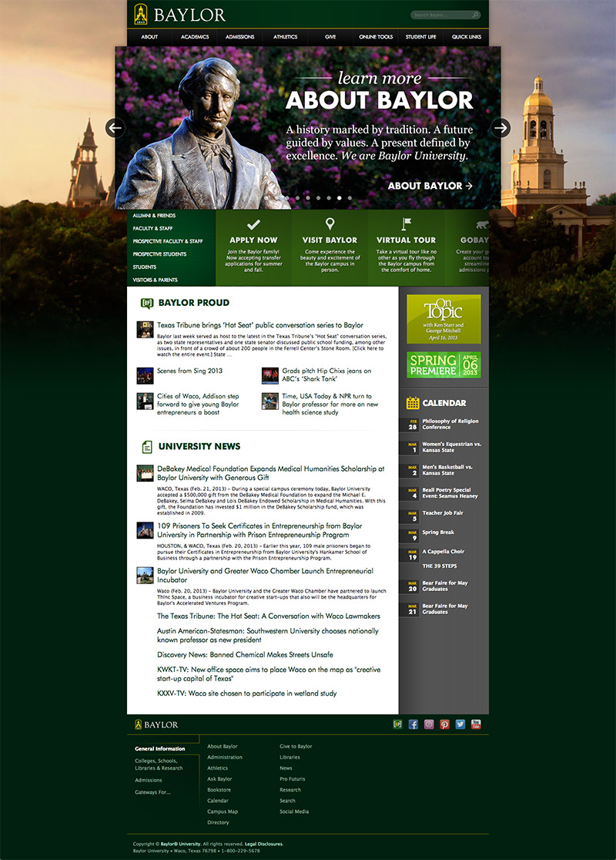Viewport: 616px width, 860px height.
Task: Select Colleges, Schools, Libraries & Research tab
Action: point(159,764)
